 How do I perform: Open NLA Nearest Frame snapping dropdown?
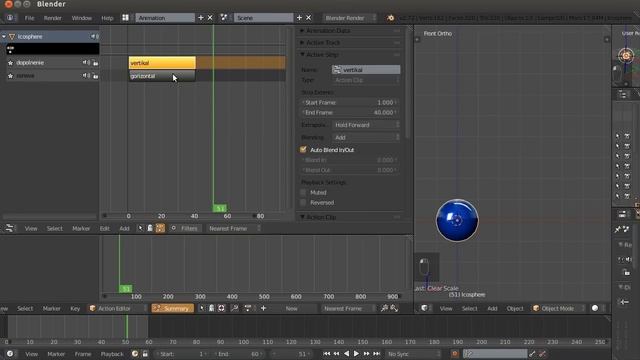click(233, 228)
